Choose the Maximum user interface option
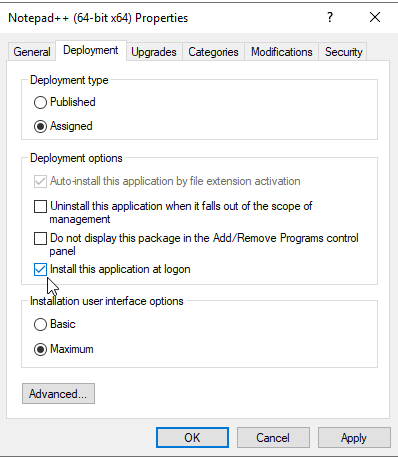 40,349
